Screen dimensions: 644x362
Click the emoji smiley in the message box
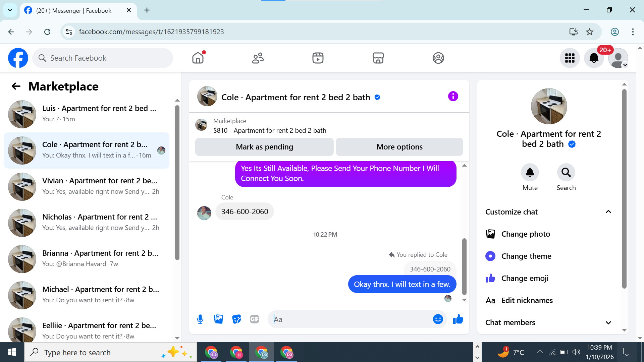pyautogui.click(x=438, y=319)
